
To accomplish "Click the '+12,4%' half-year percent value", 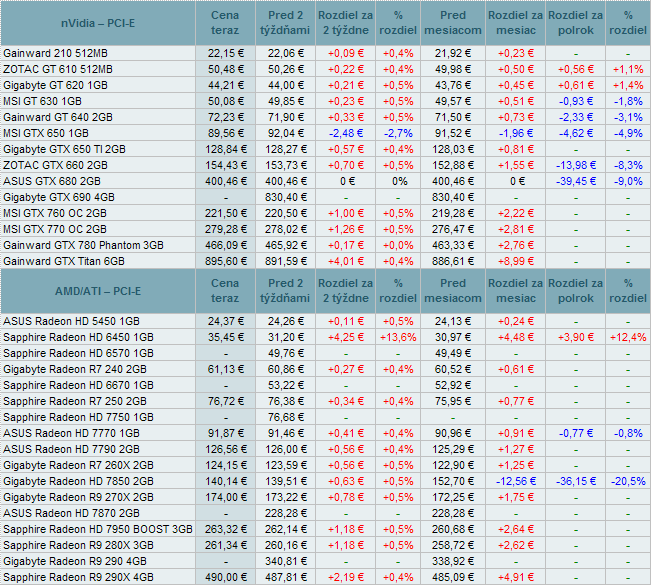I will [628, 337].
